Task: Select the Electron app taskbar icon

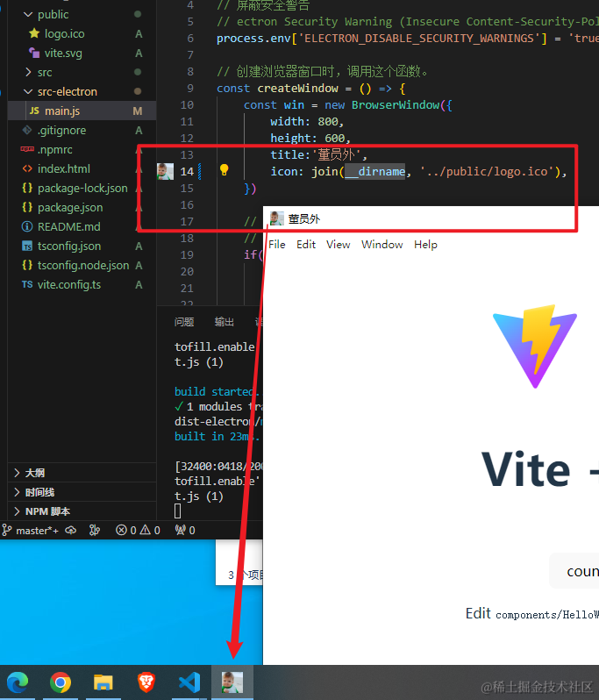Action: (x=232, y=682)
